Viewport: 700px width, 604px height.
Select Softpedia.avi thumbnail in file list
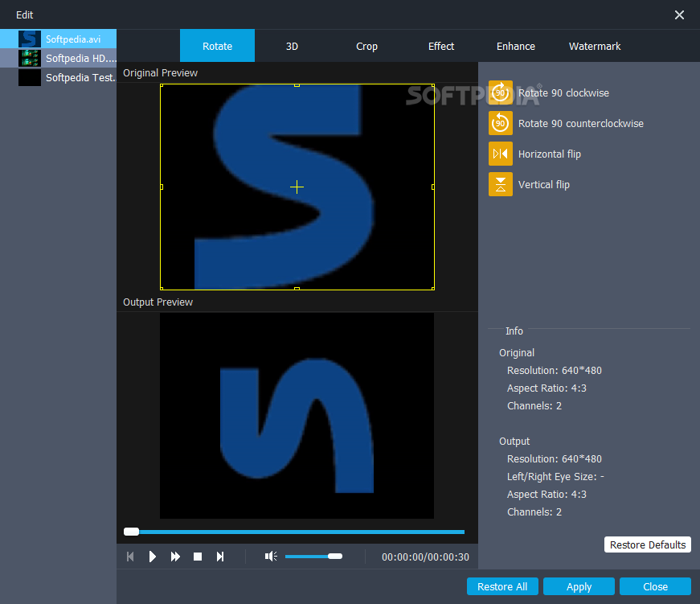click(x=30, y=39)
